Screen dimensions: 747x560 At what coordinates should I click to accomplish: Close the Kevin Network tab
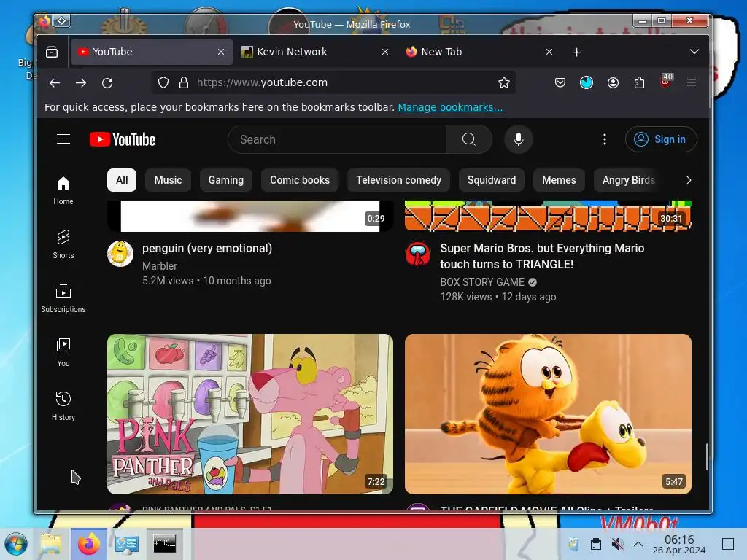385,52
